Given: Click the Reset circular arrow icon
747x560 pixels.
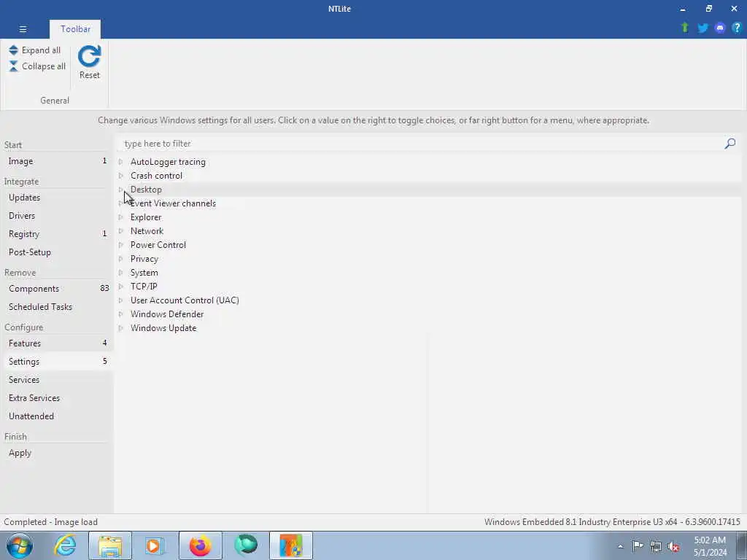Looking at the screenshot, I should click(90, 56).
